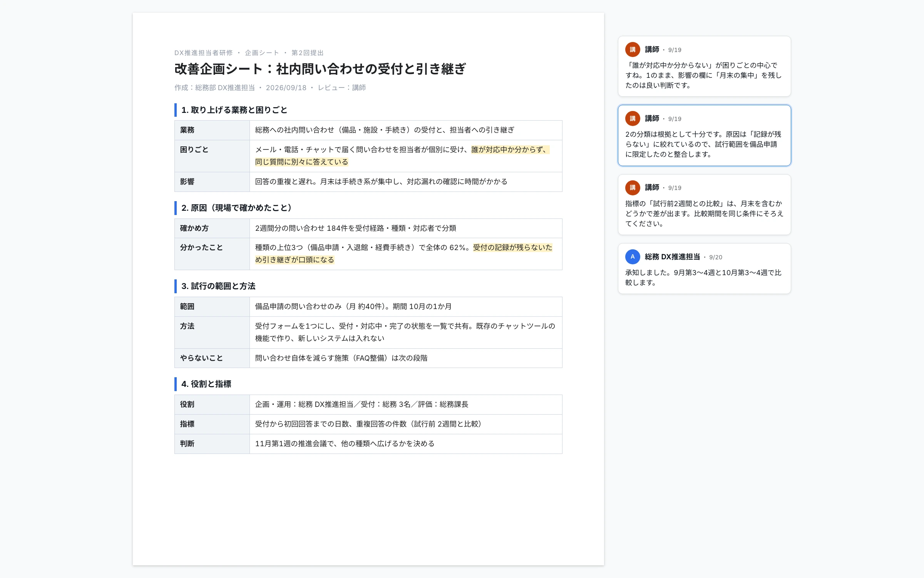The image size is (924, 578).
Task: Click the 指標 row label cell
Action: click(212, 424)
